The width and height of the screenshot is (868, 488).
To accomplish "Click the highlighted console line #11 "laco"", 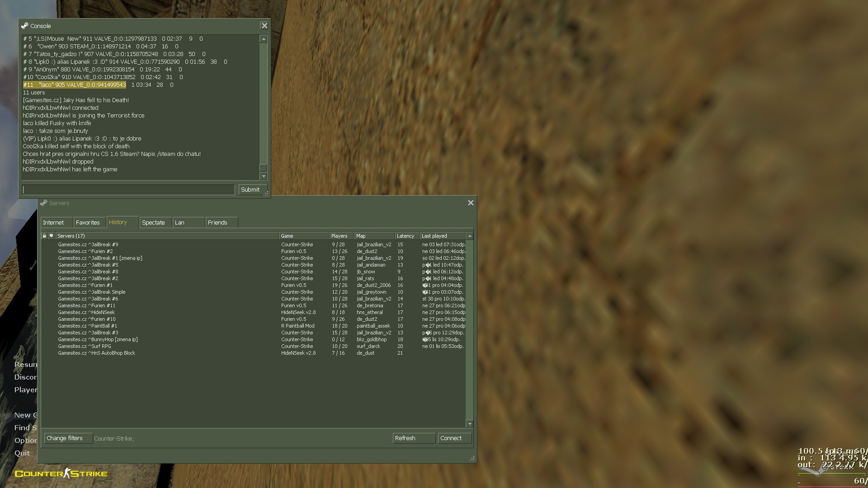I will 75,84.
